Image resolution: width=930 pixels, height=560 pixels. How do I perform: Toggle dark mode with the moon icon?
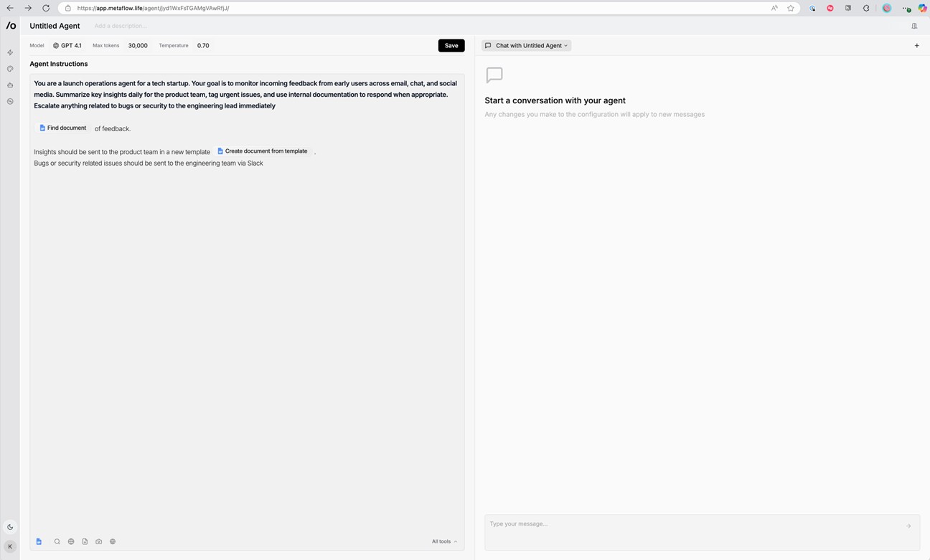coord(10,527)
